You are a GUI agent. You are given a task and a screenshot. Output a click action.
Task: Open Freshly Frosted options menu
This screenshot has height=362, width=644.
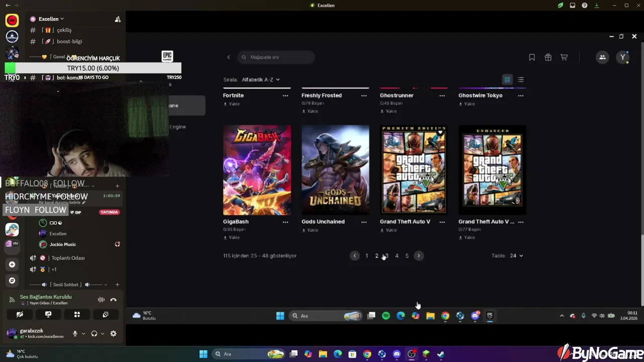coord(364,96)
